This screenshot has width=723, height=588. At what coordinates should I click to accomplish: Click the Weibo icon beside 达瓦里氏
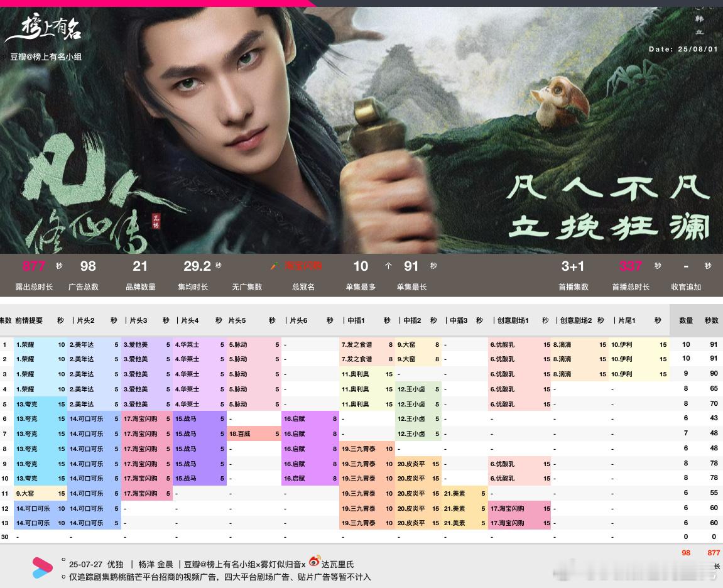click(x=314, y=561)
